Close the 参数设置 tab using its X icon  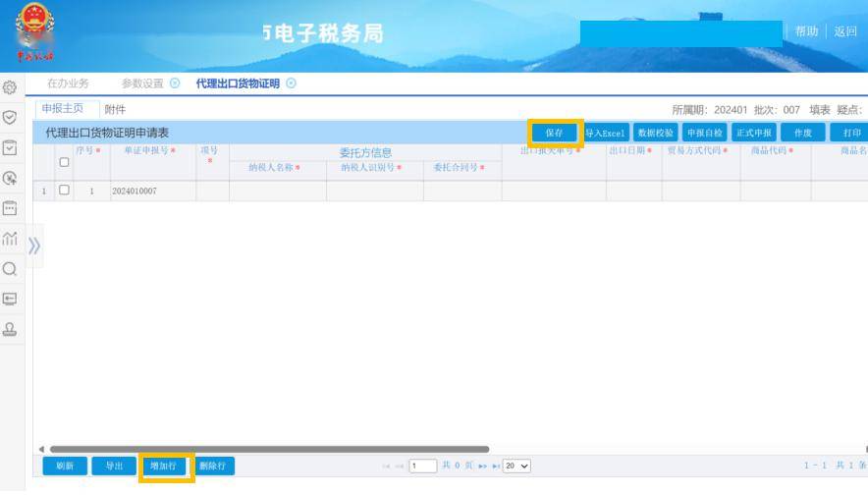(175, 83)
